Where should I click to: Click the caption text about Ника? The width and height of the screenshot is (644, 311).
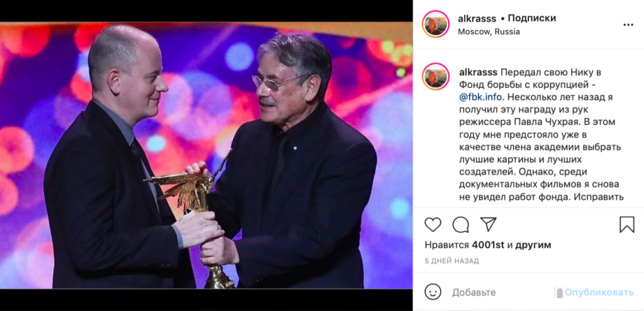pyautogui.click(x=541, y=136)
